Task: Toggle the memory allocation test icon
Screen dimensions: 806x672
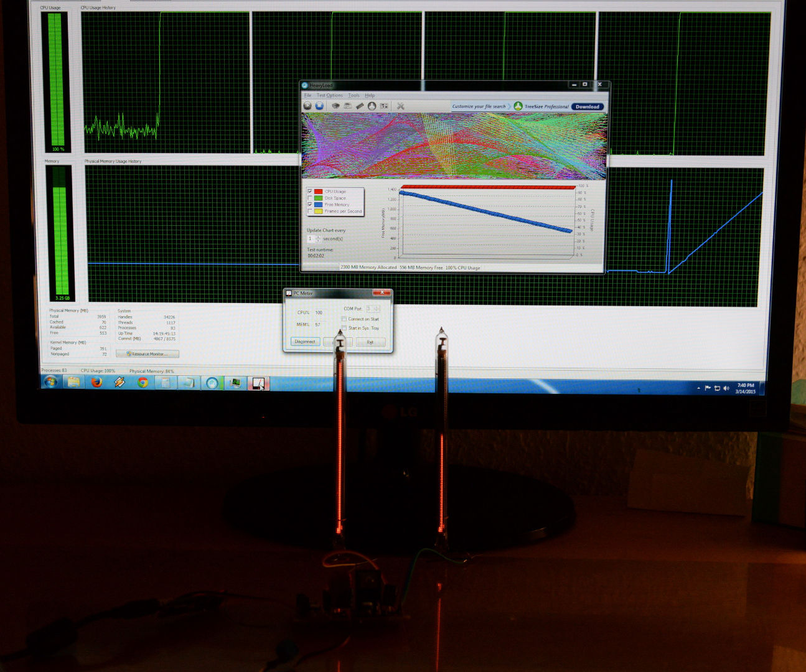Action: pos(360,106)
